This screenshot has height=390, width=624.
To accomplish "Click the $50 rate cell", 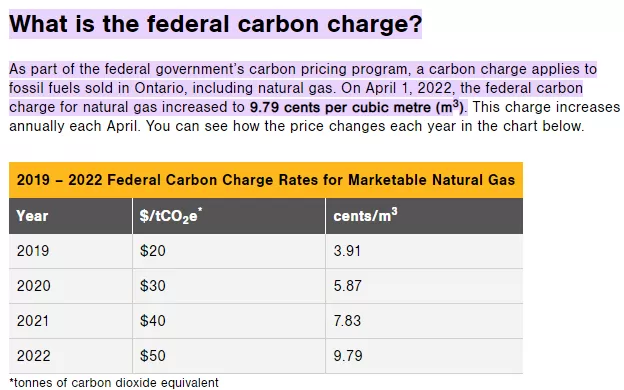I will pyautogui.click(x=229, y=356).
